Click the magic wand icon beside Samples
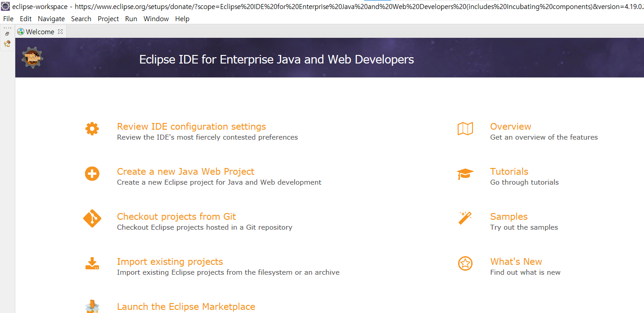The width and height of the screenshot is (644, 313). tap(465, 218)
